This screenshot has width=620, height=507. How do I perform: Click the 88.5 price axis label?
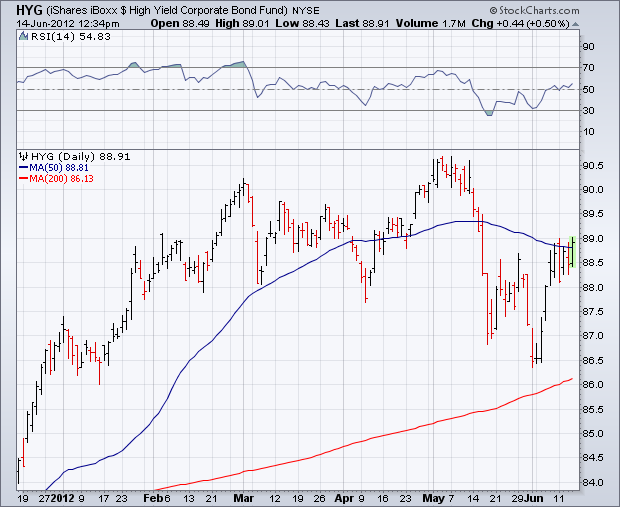[x=593, y=263]
